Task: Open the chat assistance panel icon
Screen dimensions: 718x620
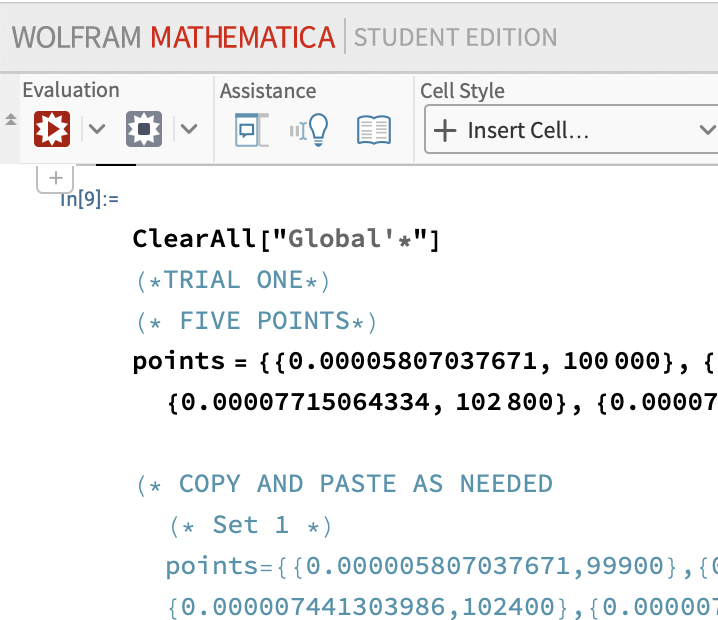Action: 251,130
